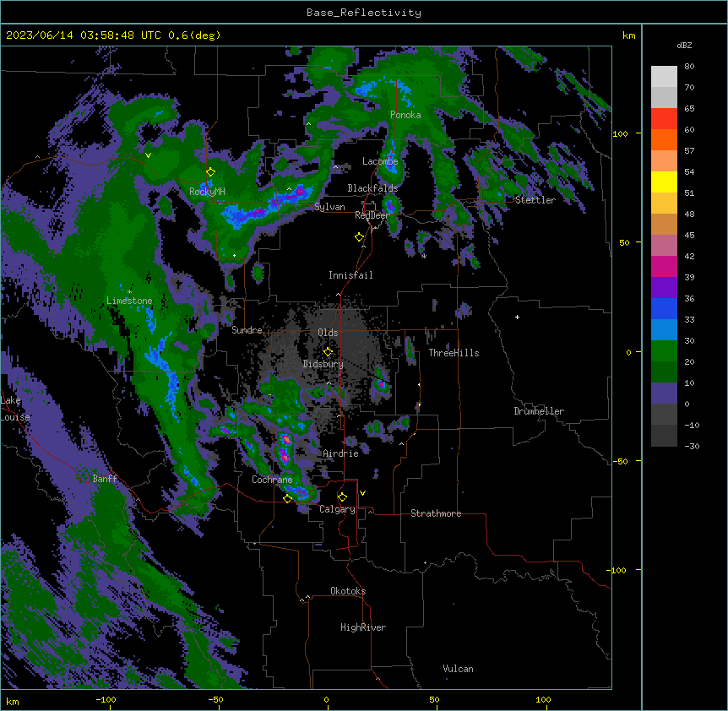Click the km unit label at top right
This screenshot has width=728, height=711.
[629, 35]
